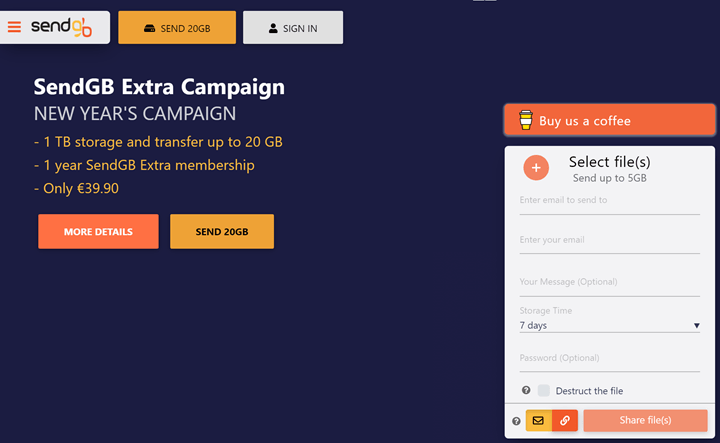Click the person icon in Sign In
This screenshot has height=443, width=720.
click(x=273, y=28)
